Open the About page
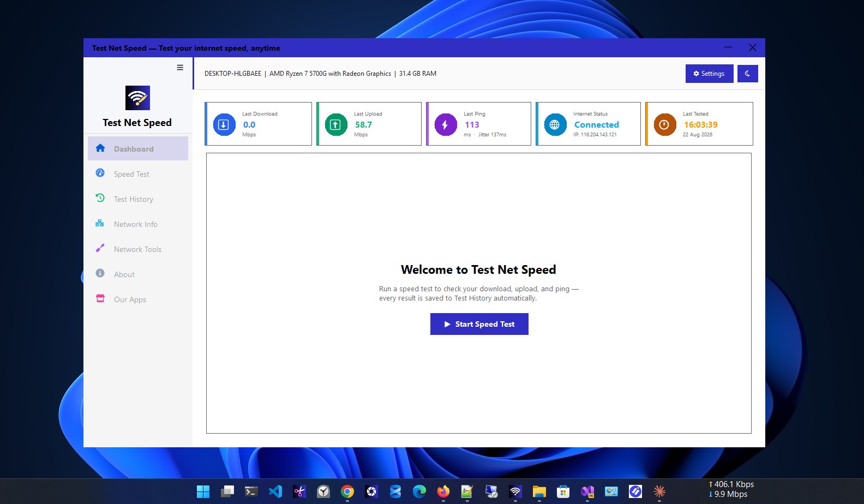Viewport: 864px width, 504px height. click(138, 274)
